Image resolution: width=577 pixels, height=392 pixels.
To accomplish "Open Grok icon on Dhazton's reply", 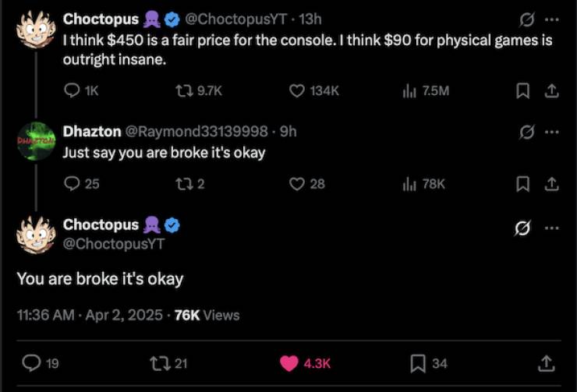I will [x=527, y=132].
